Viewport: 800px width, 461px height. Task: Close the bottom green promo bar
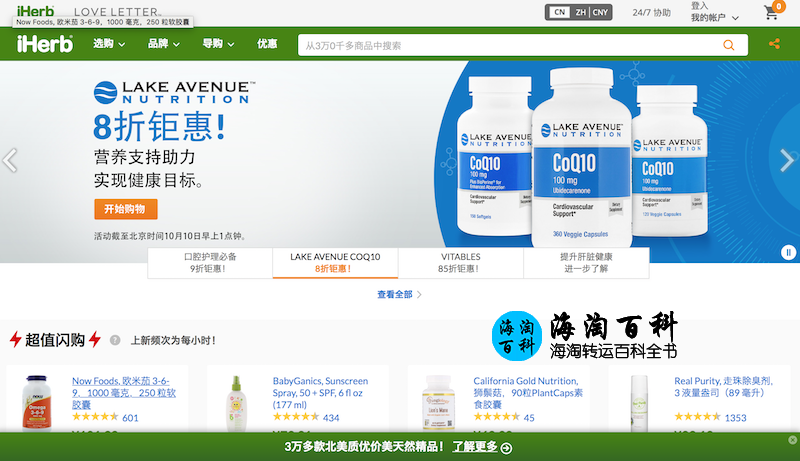click(792, 440)
